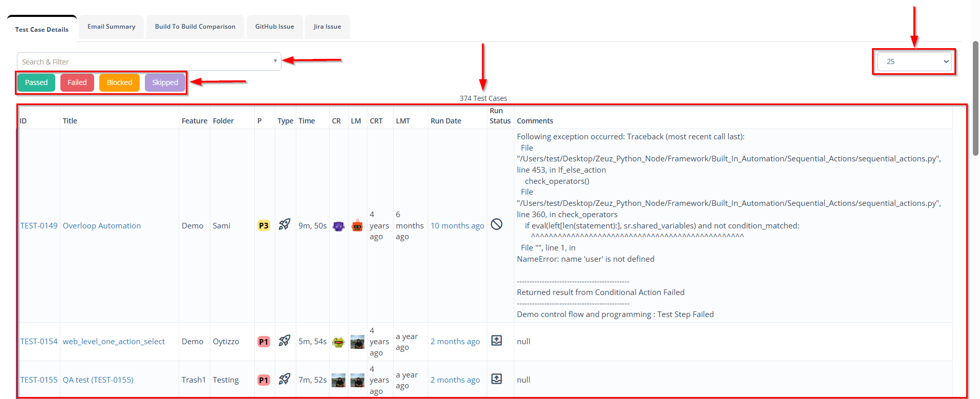Image resolution: width=980 pixels, height=399 pixels.
Task: Toggle the Failed status filter
Action: click(77, 82)
